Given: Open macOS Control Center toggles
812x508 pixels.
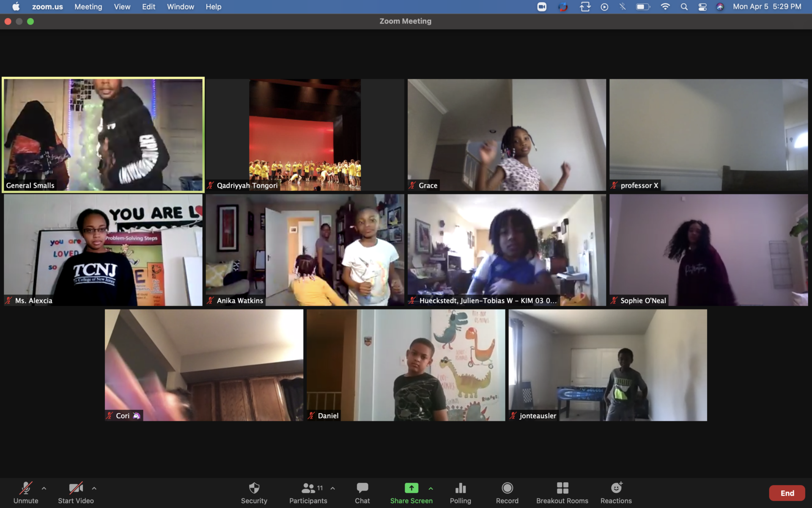Looking at the screenshot, I should [702, 7].
